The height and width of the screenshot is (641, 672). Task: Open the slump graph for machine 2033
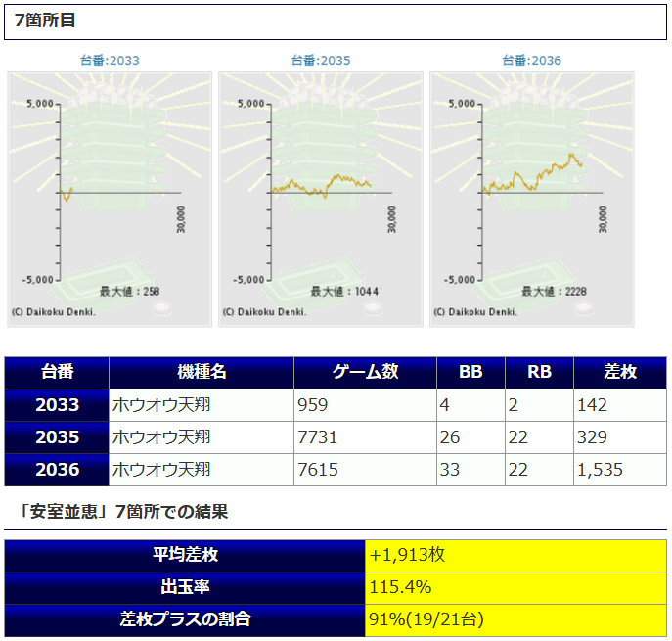click(x=110, y=199)
